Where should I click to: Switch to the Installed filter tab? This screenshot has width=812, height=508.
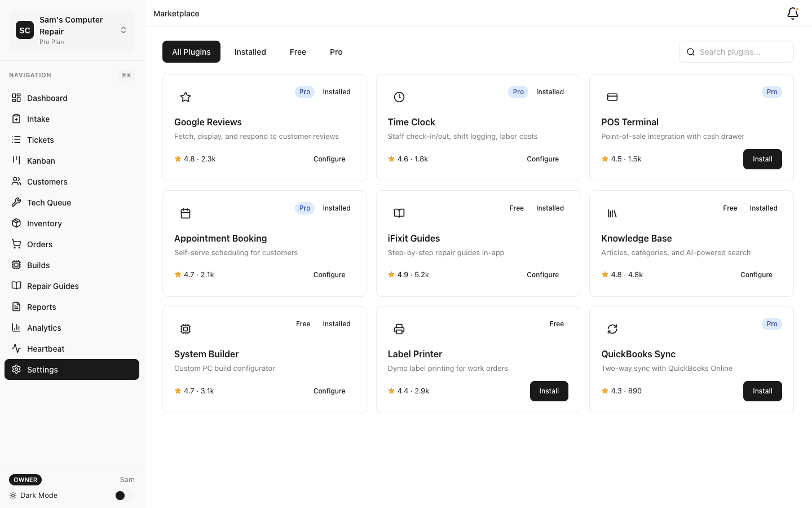point(250,51)
